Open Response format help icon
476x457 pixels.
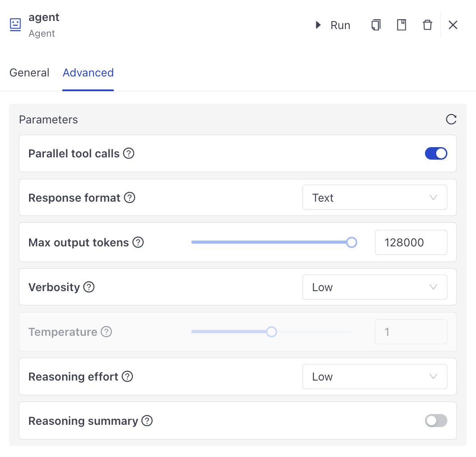coord(130,198)
